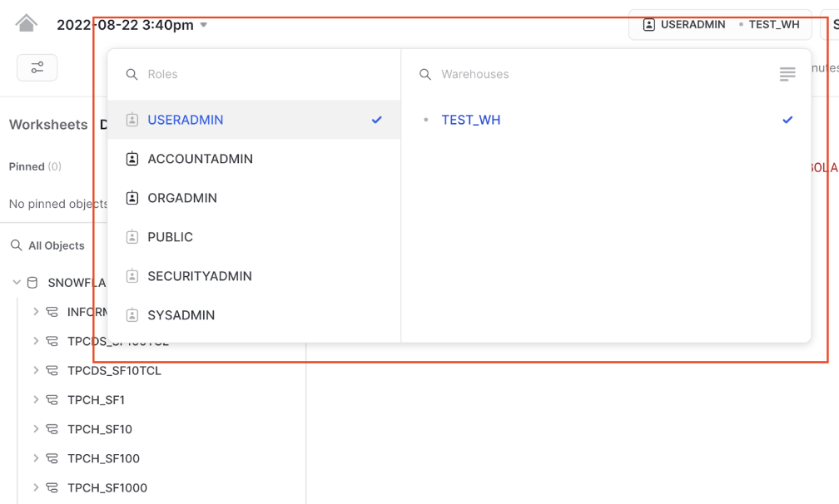This screenshot has width=839, height=504.
Task: Click the role icon in USERADMIN header
Action: [x=648, y=25]
